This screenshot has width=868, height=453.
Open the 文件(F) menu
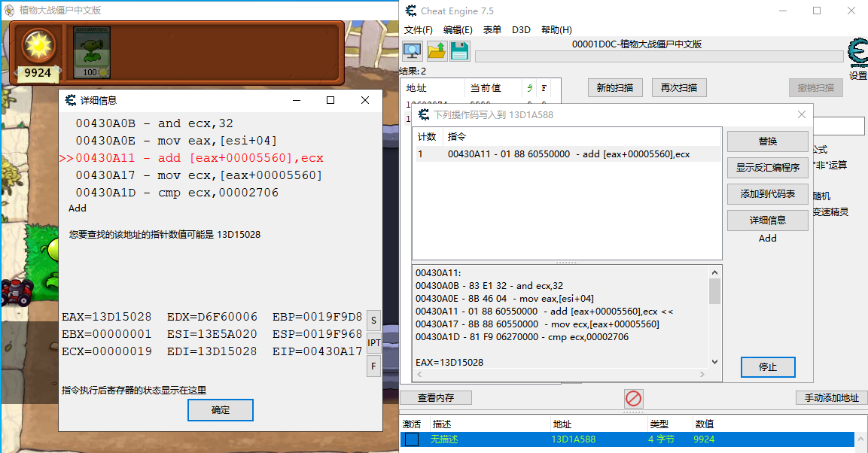[418, 30]
